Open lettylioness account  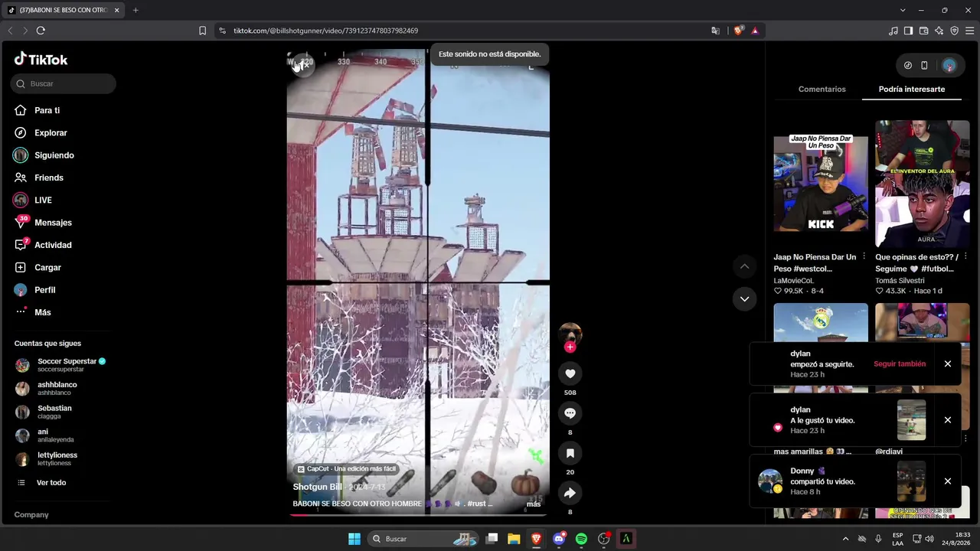(46, 458)
